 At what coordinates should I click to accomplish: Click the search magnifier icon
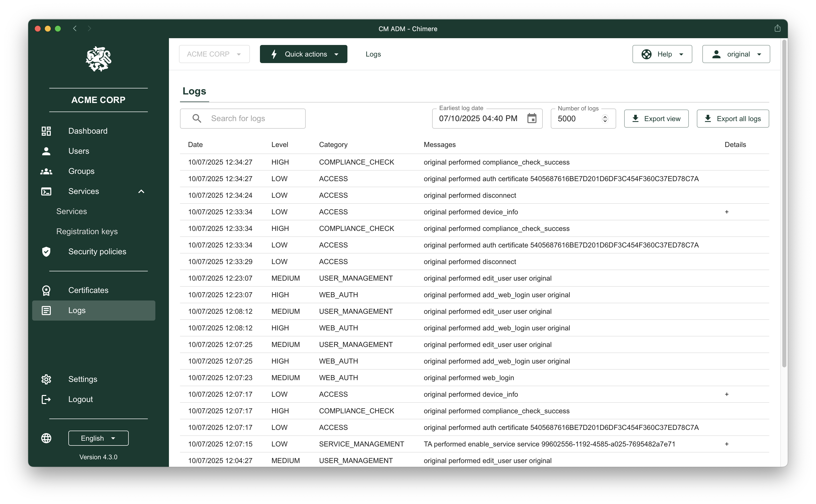click(x=197, y=118)
